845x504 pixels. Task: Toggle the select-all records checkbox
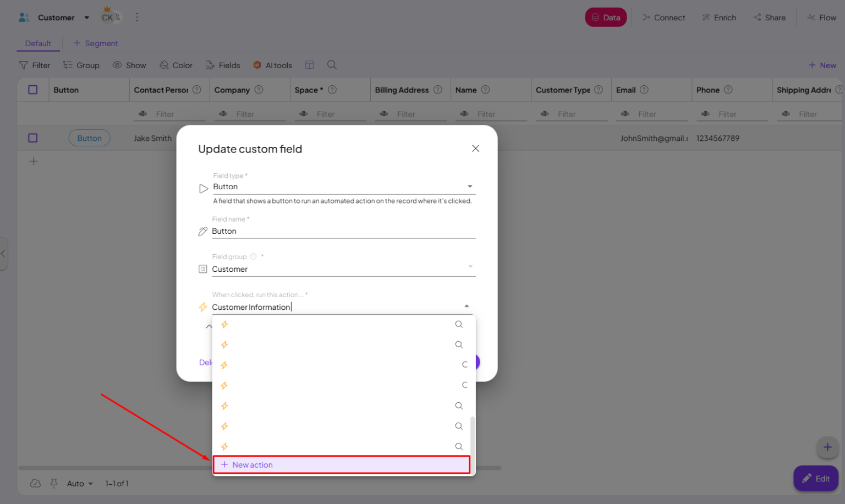click(32, 89)
